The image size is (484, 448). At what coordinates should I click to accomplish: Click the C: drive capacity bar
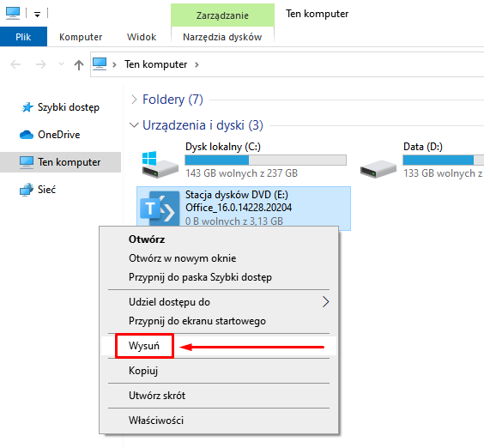265,160
